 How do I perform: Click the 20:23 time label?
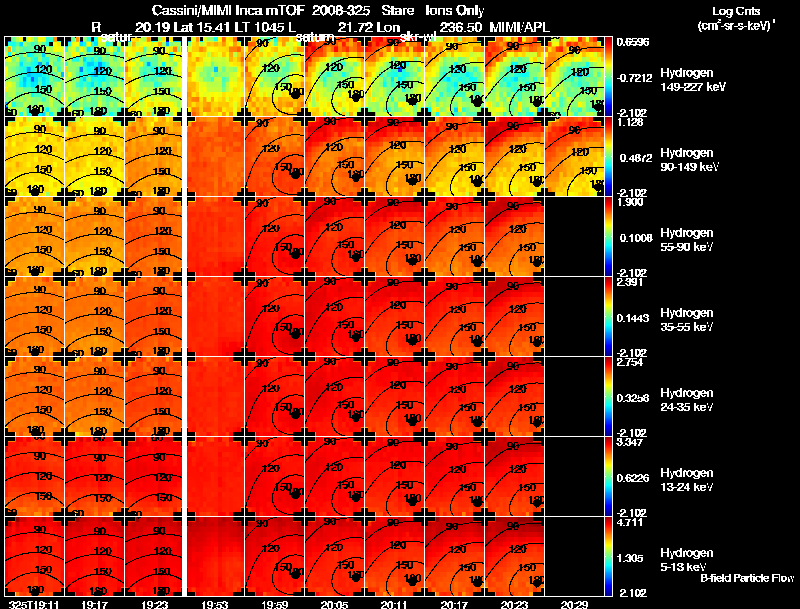pyautogui.click(x=514, y=604)
